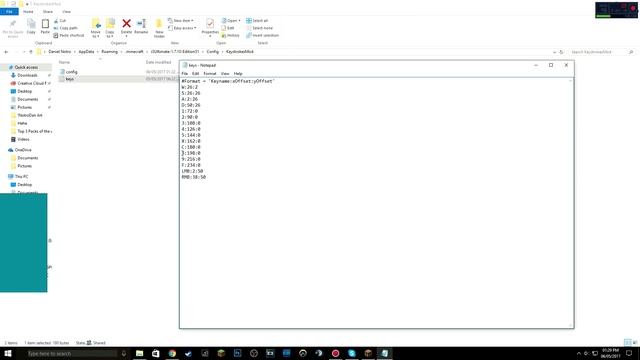The image size is (640, 360).
Task: Switch Explorer to large icons view
Action: [635, 342]
